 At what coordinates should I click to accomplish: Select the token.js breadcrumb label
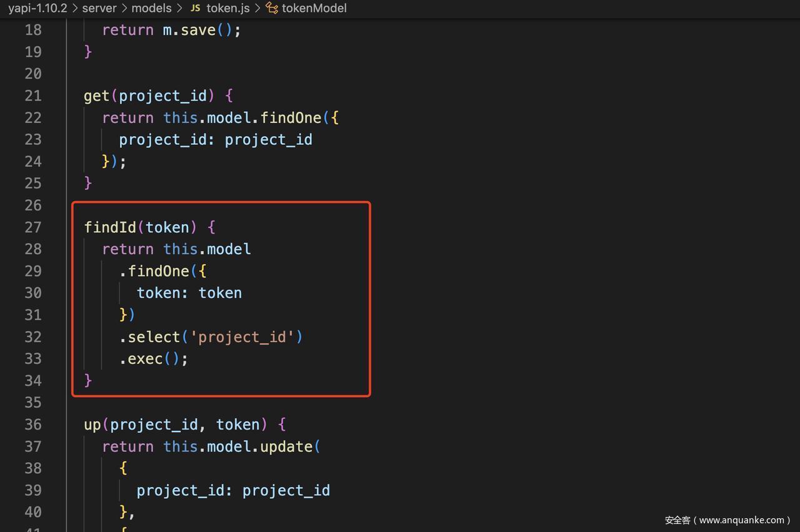click(227, 8)
